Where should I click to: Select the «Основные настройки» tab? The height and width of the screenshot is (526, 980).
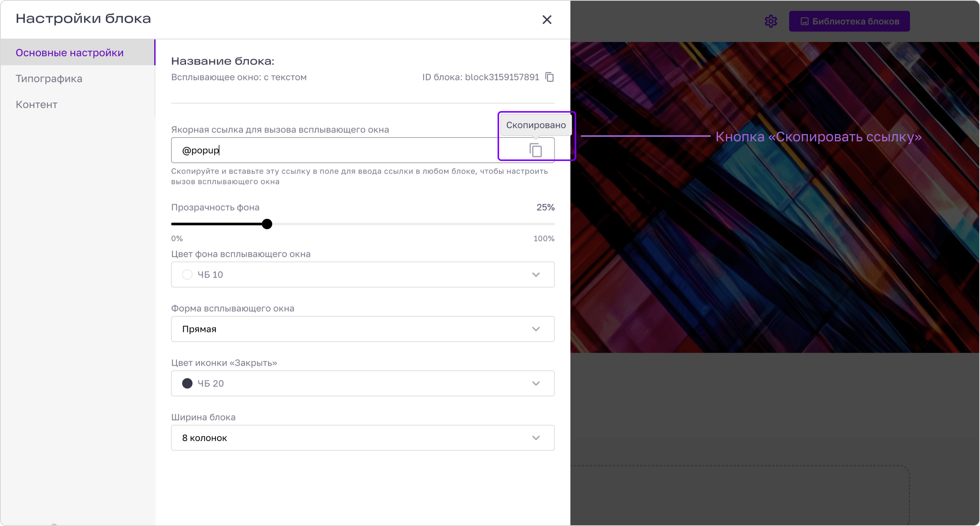coord(78,53)
